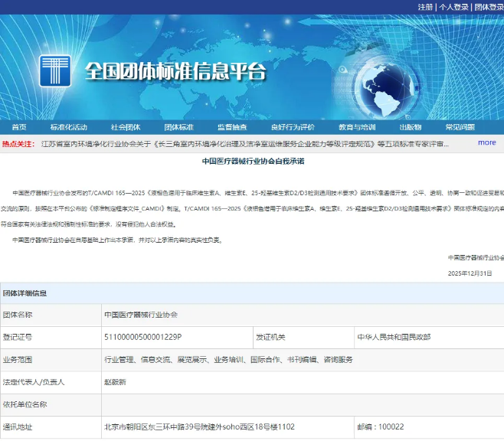Click the 个人登录 login link

click(454, 7)
